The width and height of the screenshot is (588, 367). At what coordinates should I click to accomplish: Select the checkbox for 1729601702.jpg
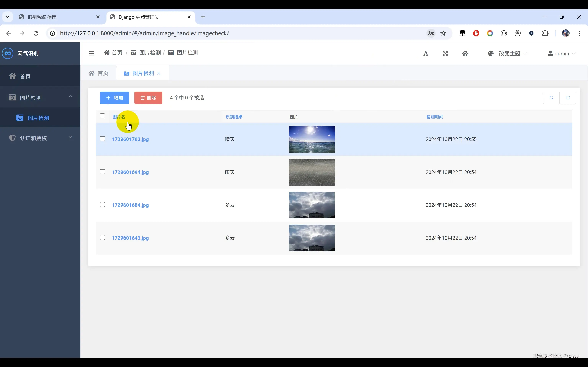coord(102,139)
